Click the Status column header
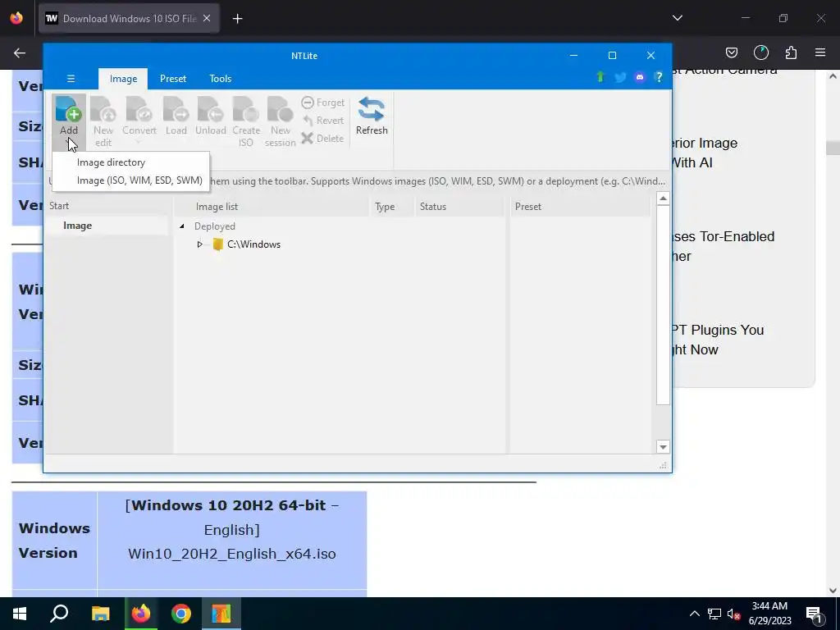This screenshot has width=840, height=630. tap(460, 207)
